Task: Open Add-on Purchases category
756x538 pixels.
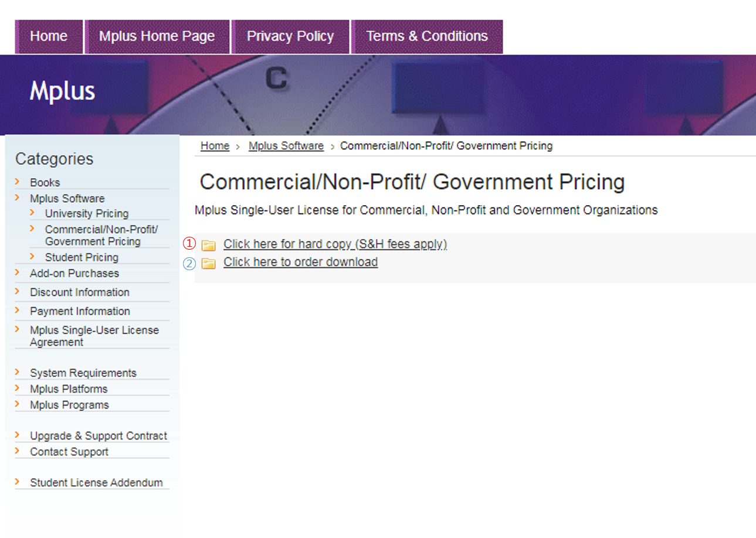Action: tap(74, 273)
